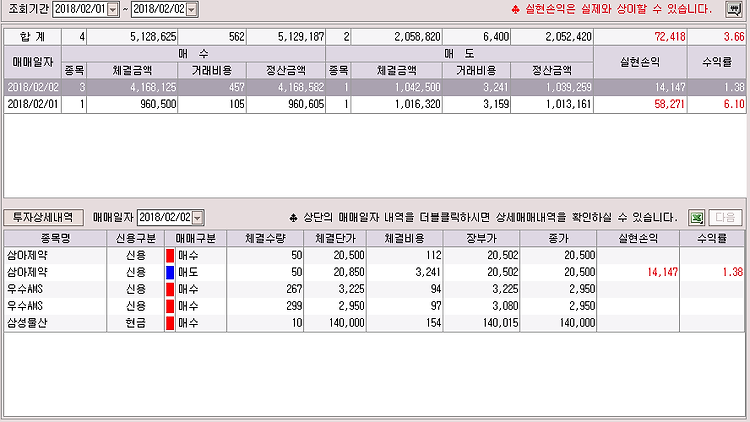
Task: Click the 체결수량 column header
Action: (x=265, y=238)
